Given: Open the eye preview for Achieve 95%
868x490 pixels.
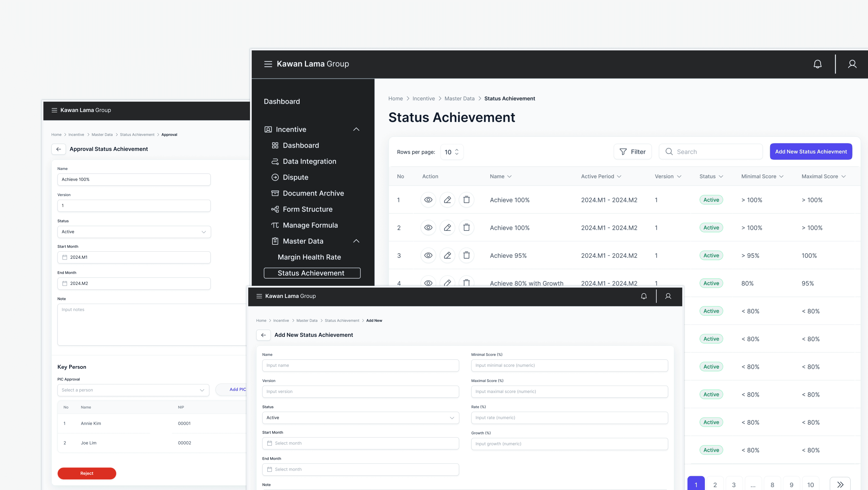Looking at the screenshot, I should 428,255.
